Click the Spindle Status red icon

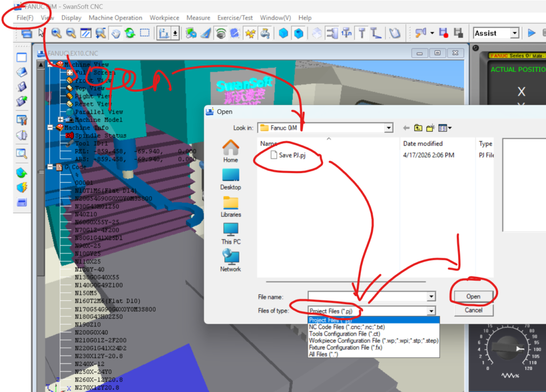point(69,135)
